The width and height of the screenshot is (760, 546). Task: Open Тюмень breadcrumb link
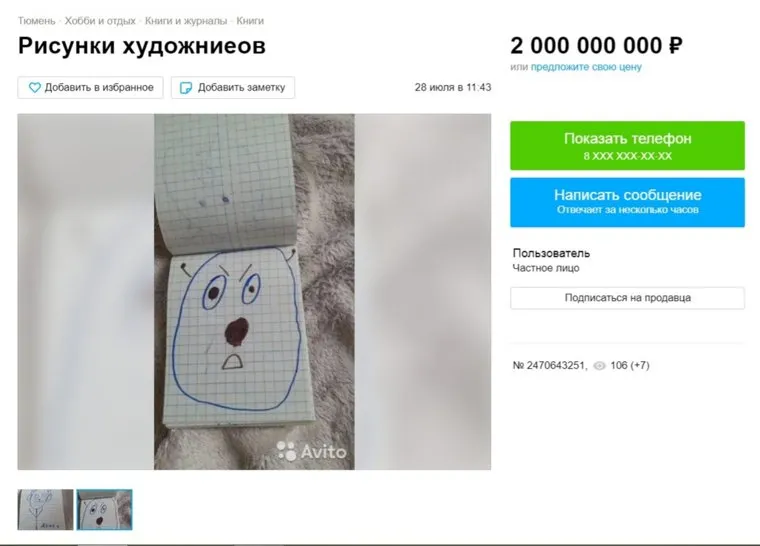point(37,21)
